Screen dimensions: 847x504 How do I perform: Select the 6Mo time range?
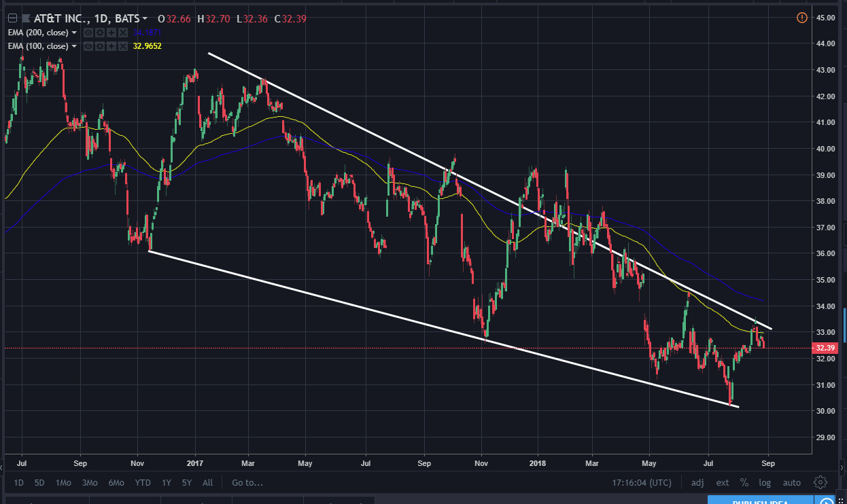(x=116, y=483)
